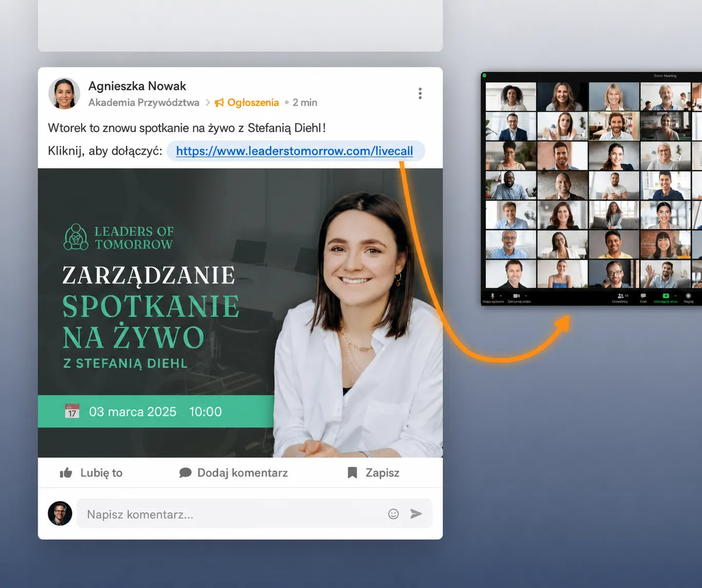Click the Lubię to button
Image resolution: width=702 pixels, height=588 pixels.
click(x=91, y=473)
